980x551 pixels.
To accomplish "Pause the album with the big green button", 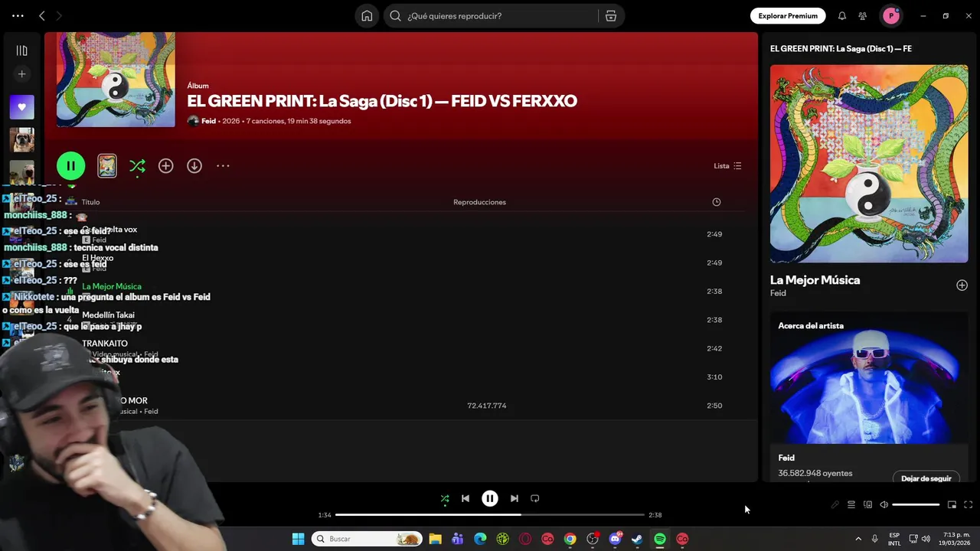I will pos(70,165).
